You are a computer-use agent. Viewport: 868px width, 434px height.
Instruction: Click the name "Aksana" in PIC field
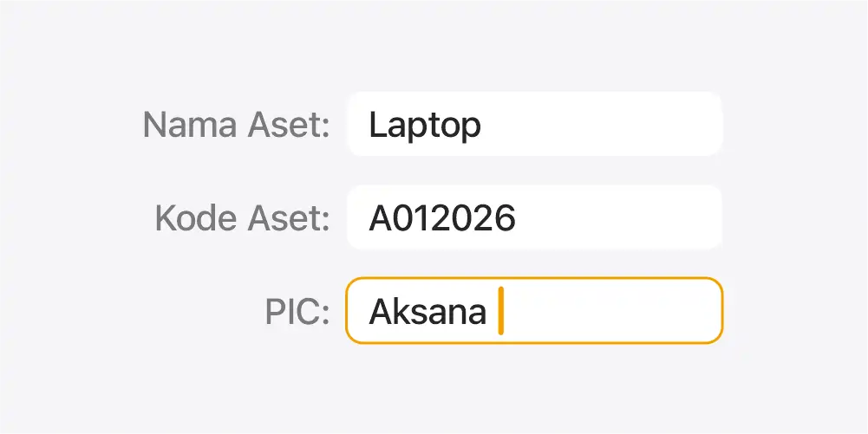[x=427, y=311]
